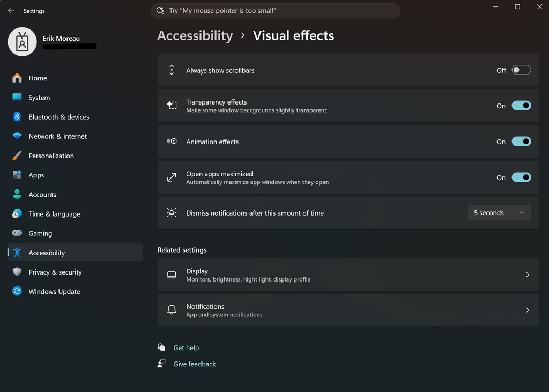Click the Transparency effects sparkle icon
Viewport: 549px width, 392px height.
click(x=172, y=105)
